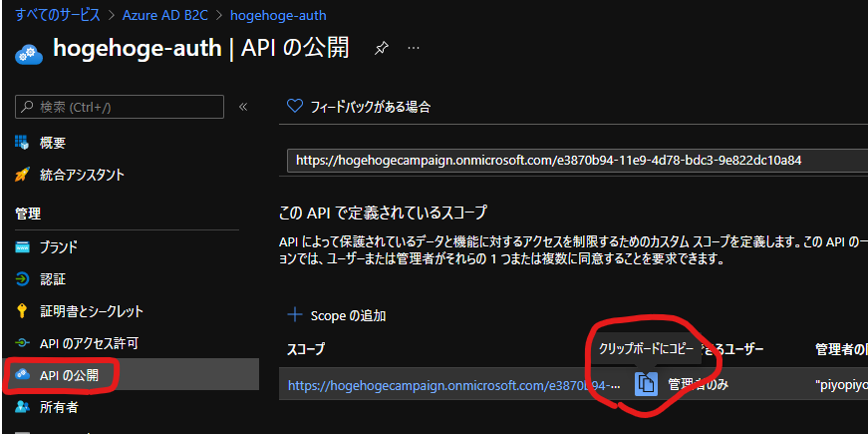This screenshot has height=434, width=868.
Task: Open the すべてのサービス breadcrumb link
Action: (58, 15)
